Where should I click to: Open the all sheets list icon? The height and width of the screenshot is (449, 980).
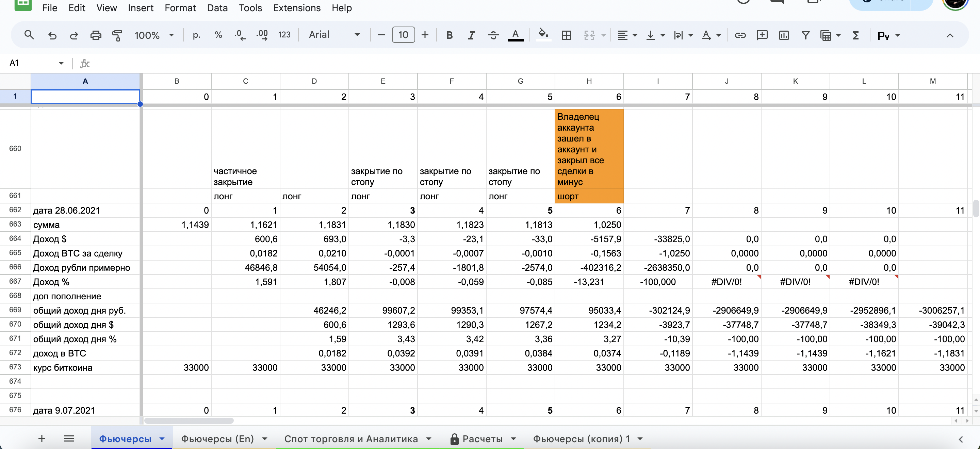click(69, 438)
